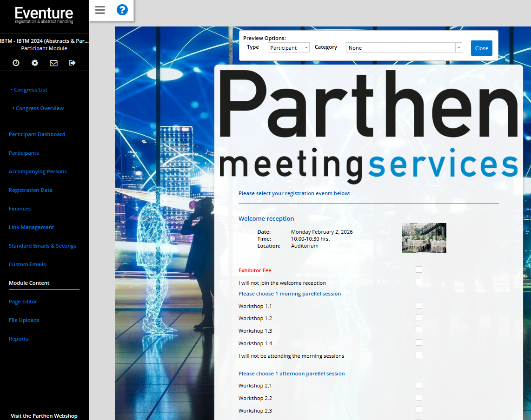Open the blue help question mark icon

click(x=122, y=10)
